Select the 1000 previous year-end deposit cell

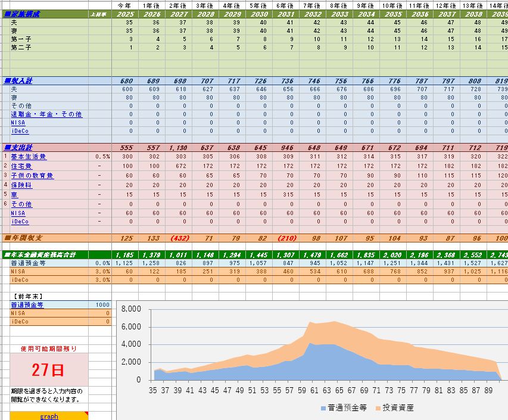coord(102,304)
